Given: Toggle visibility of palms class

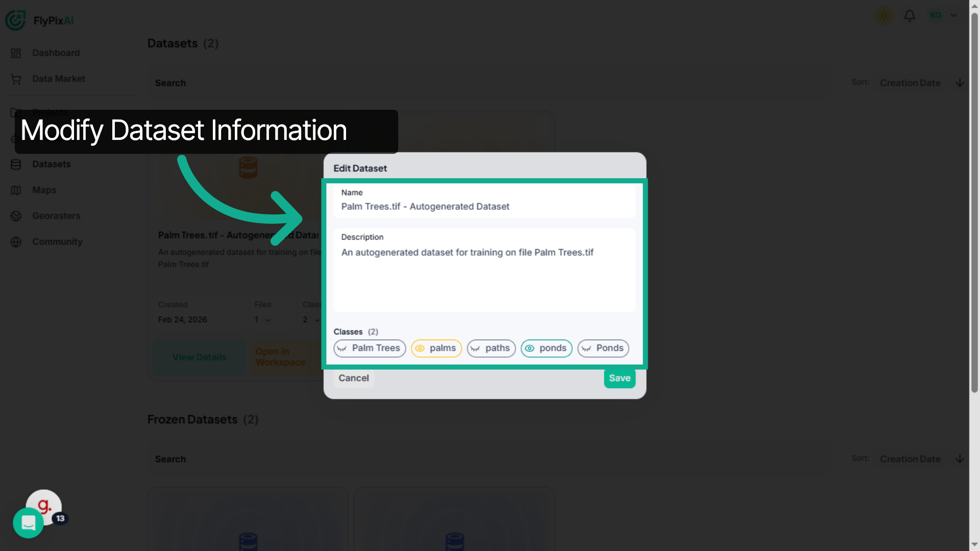Looking at the screenshot, I should coord(436,348).
